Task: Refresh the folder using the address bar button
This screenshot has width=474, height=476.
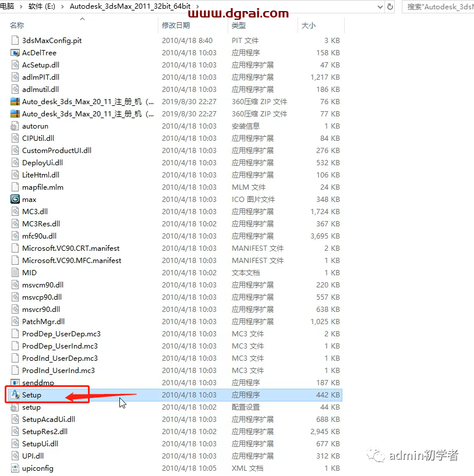Action: (x=390, y=6)
